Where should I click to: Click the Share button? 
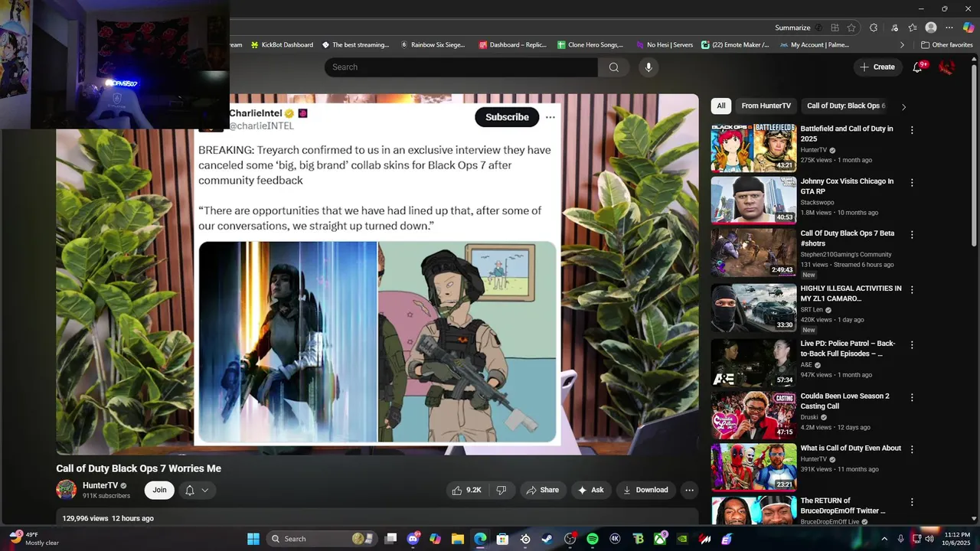pos(543,490)
